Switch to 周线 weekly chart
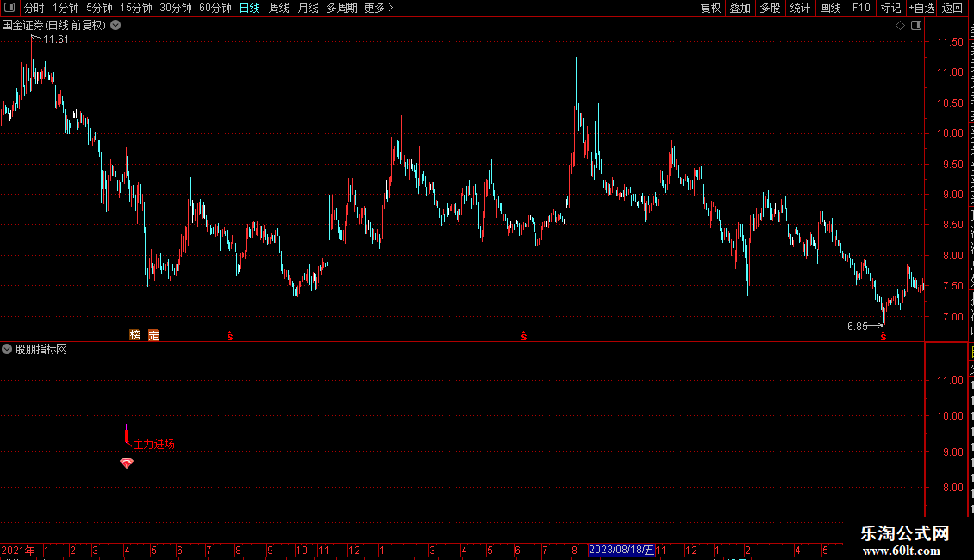974x560 pixels. pyautogui.click(x=279, y=8)
